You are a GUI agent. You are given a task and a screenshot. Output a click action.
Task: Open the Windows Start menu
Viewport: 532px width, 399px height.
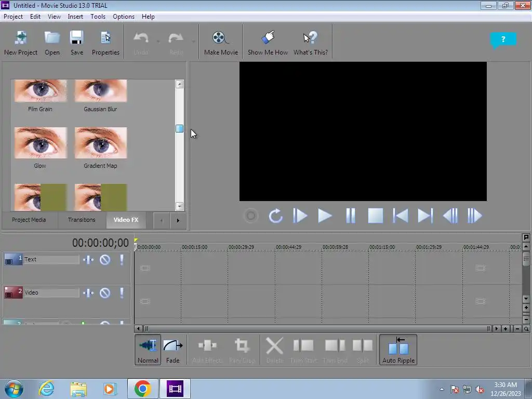[x=14, y=389]
